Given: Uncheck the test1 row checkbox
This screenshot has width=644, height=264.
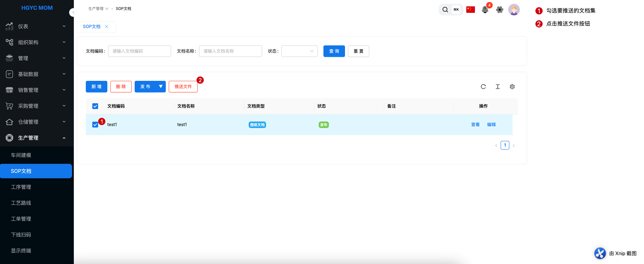Looking at the screenshot, I should tap(95, 124).
